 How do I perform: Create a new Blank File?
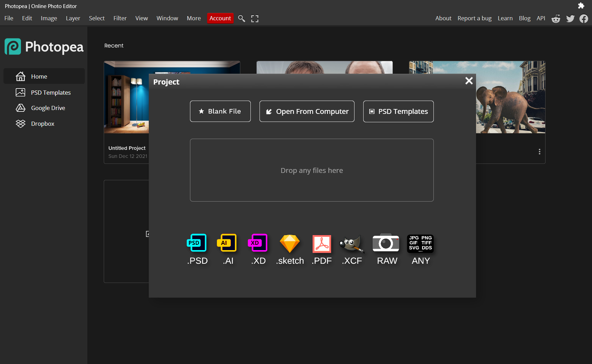coord(220,111)
